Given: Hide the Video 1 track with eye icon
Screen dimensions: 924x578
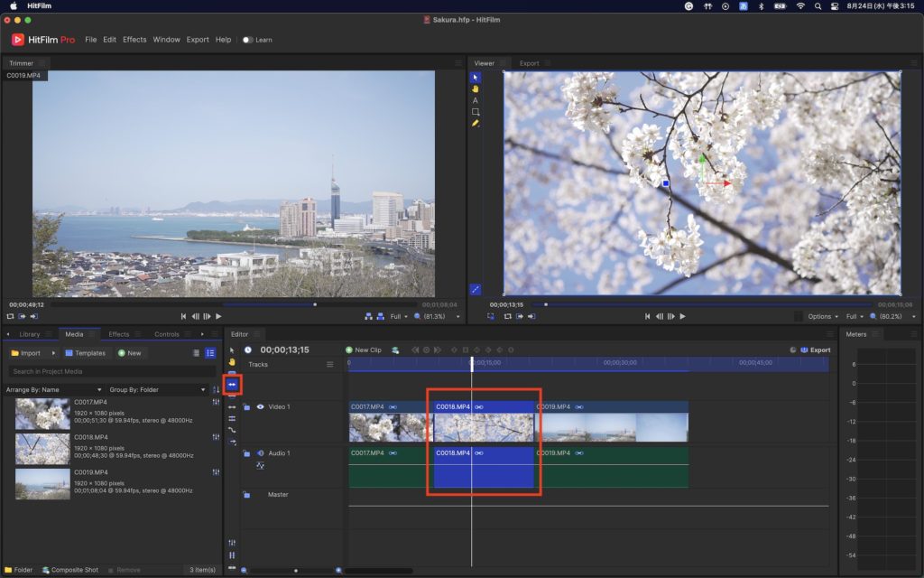Looking at the screenshot, I should (260, 407).
